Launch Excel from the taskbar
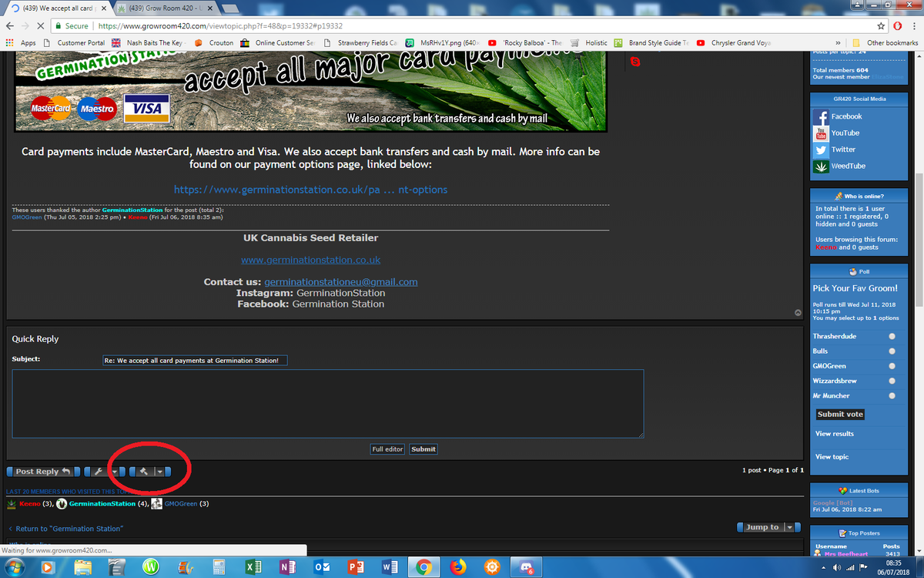Image resolution: width=924 pixels, height=578 pixels. pos(253,567)
